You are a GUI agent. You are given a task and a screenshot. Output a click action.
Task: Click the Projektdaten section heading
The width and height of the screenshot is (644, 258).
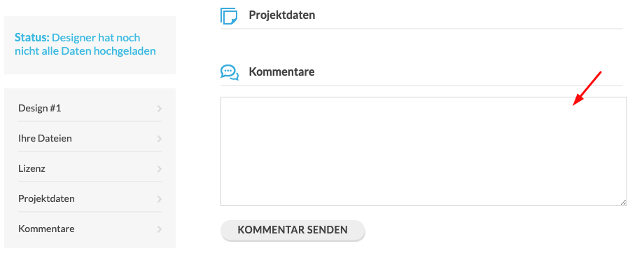coord(281,15)
